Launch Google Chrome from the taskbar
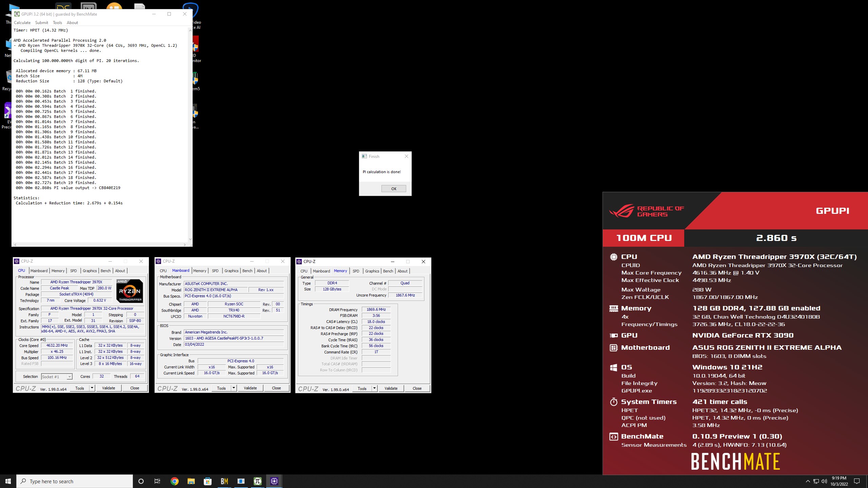Viewport: 868px width, 488px height. (174, 481)
